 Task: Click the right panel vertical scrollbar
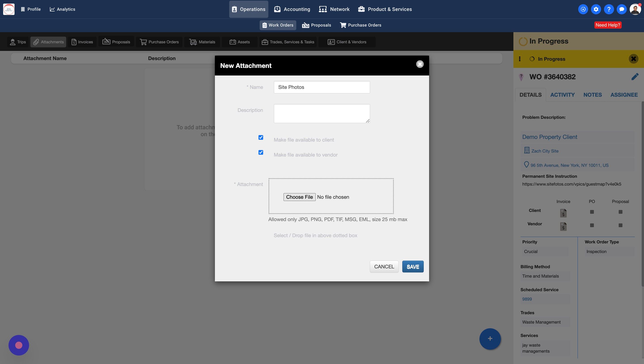642,194
